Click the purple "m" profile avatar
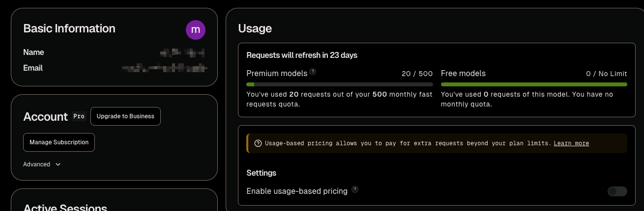This screenshot has width=644, height=211. tap(195, 30)
